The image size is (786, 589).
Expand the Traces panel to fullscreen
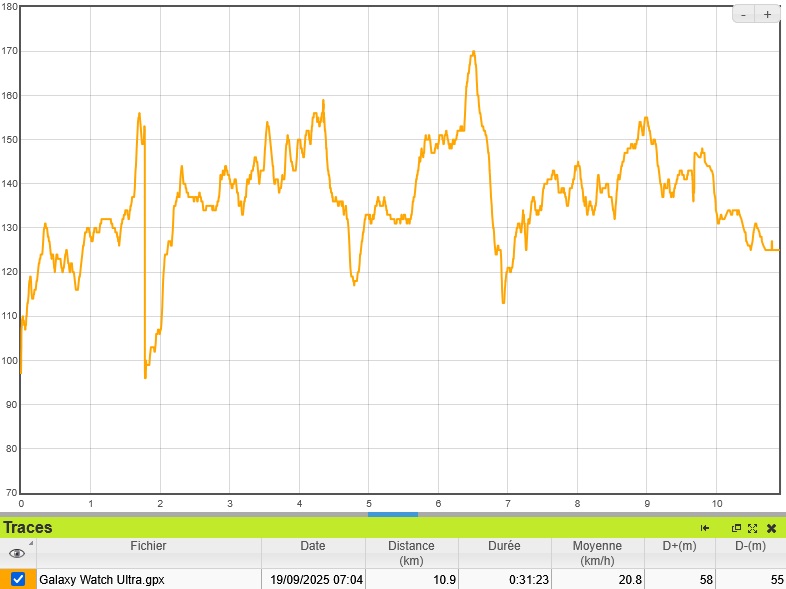point(752,528)
